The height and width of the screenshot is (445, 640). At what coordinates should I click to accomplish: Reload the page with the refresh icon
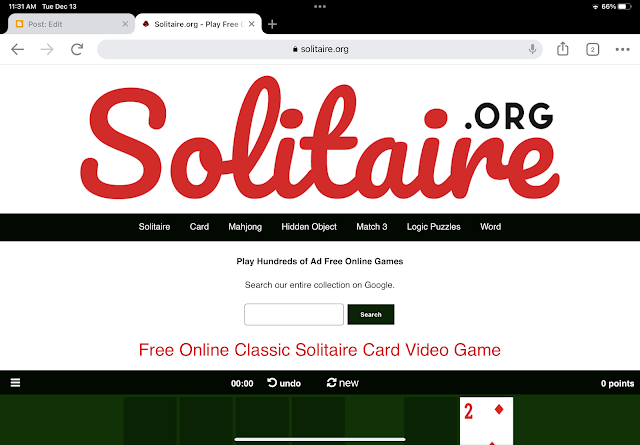coord(77,49)
